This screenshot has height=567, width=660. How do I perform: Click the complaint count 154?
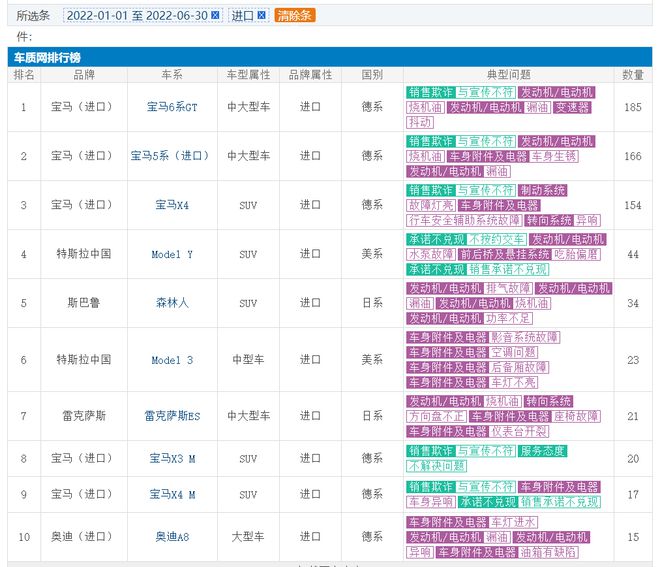coord(633,205)
